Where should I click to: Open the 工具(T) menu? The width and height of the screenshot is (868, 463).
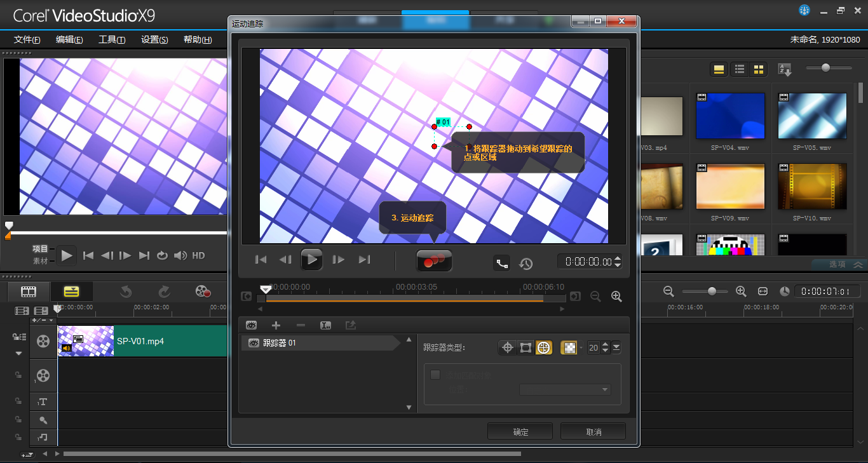pos(112,39)
